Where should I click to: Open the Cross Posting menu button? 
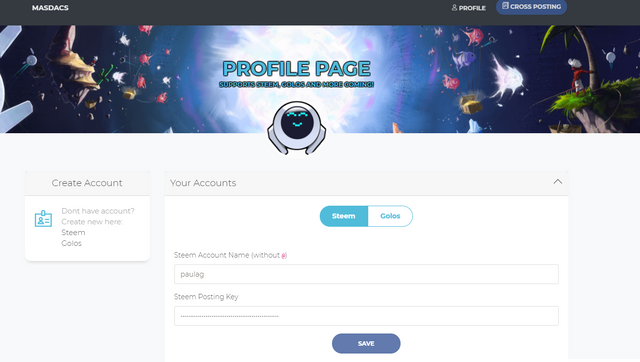click(x=531, y=7)
